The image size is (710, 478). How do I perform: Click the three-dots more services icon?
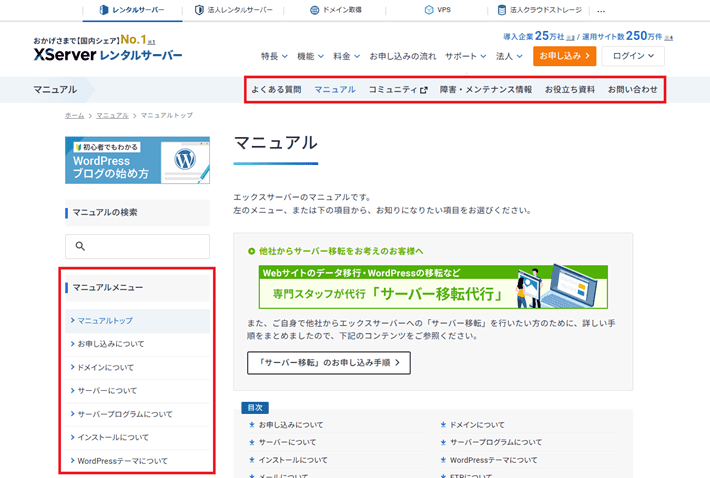point(601,11)
